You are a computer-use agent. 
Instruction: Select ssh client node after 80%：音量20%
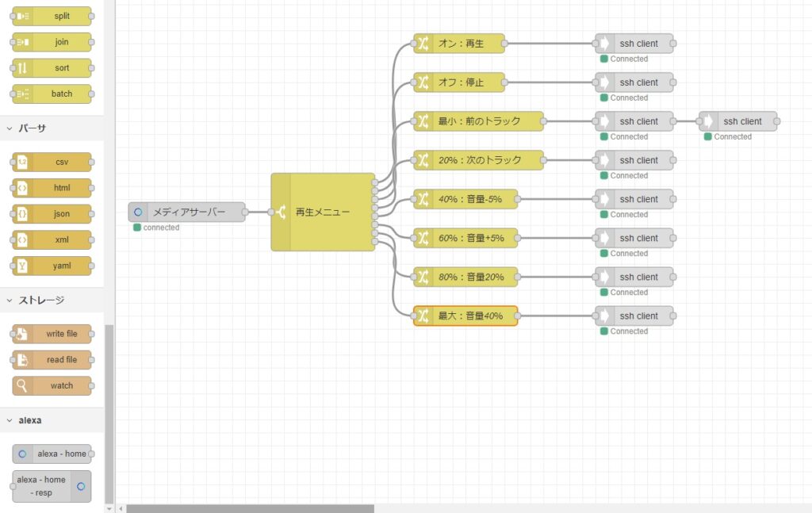[634, 277]
